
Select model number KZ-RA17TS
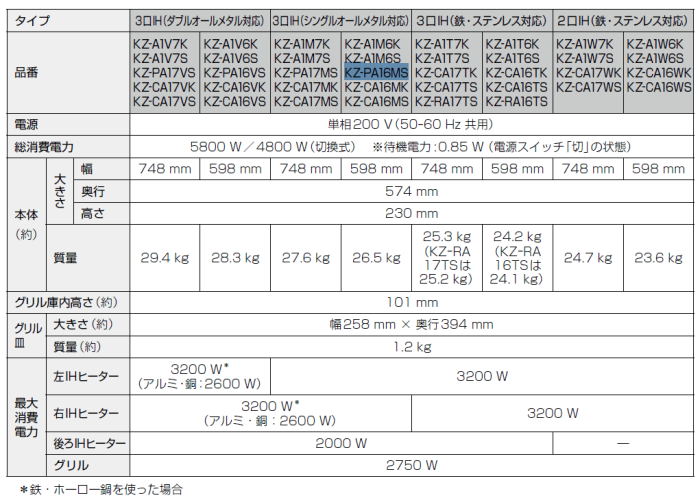[446, 101]
